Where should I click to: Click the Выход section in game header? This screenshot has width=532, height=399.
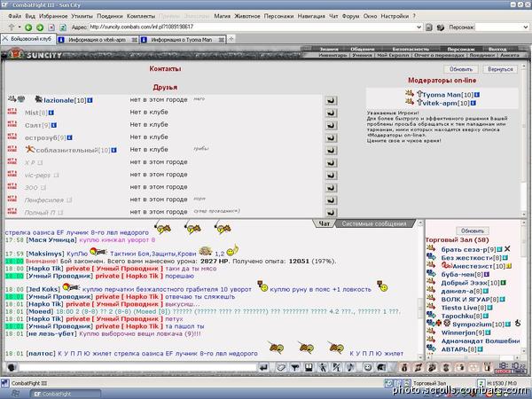point(497,49)
